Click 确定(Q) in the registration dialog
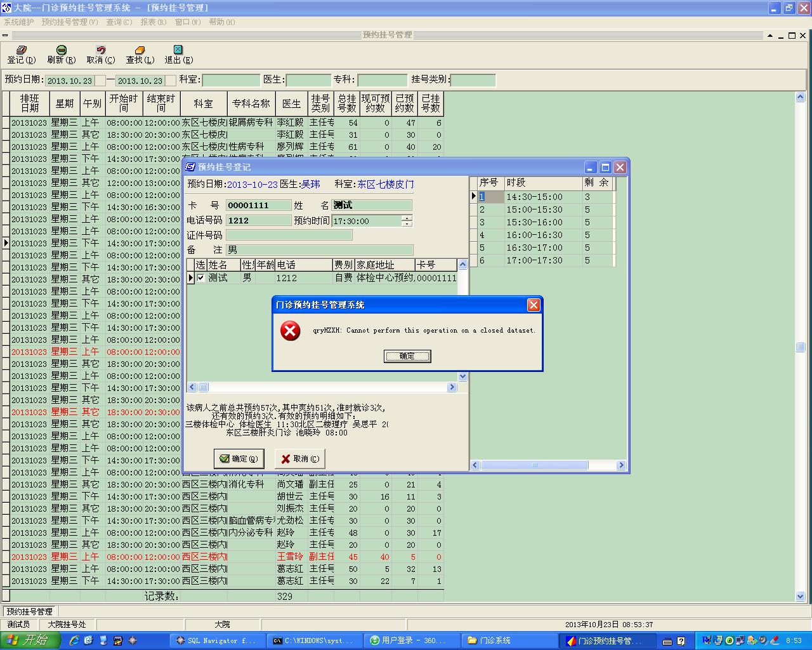The height and width of the screenshot is (650, 812). pyautogui.click(x=239, y=459)
